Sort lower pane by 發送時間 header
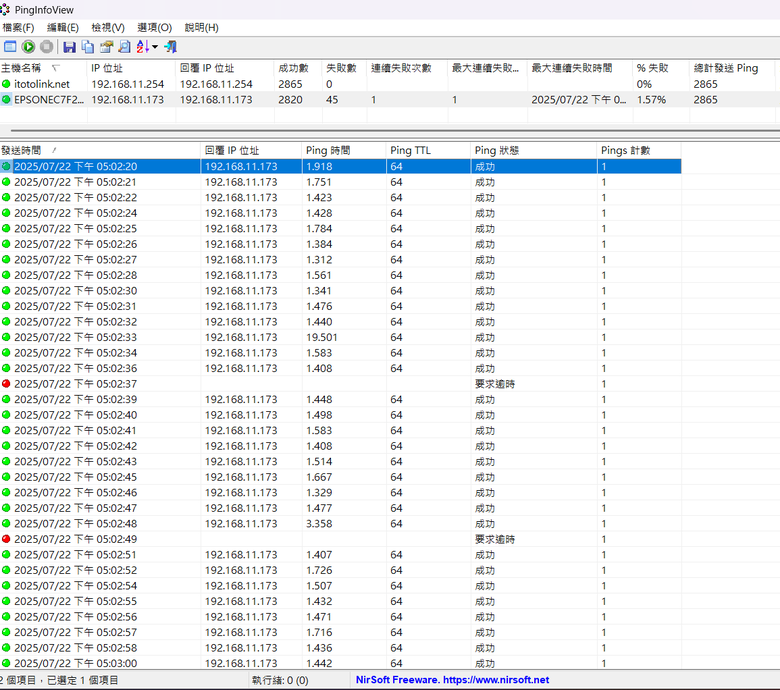 (100, 150)
